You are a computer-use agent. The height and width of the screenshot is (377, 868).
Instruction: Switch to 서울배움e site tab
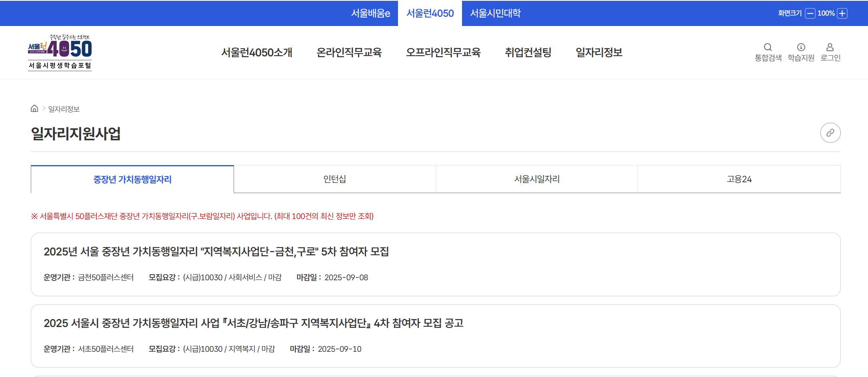click(x=370, y=13)
